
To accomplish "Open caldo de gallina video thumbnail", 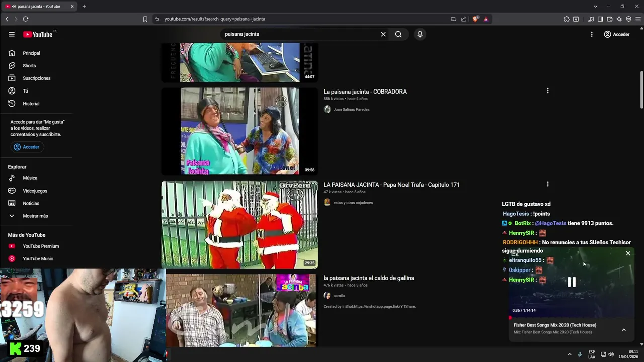I will pos(239,310).
